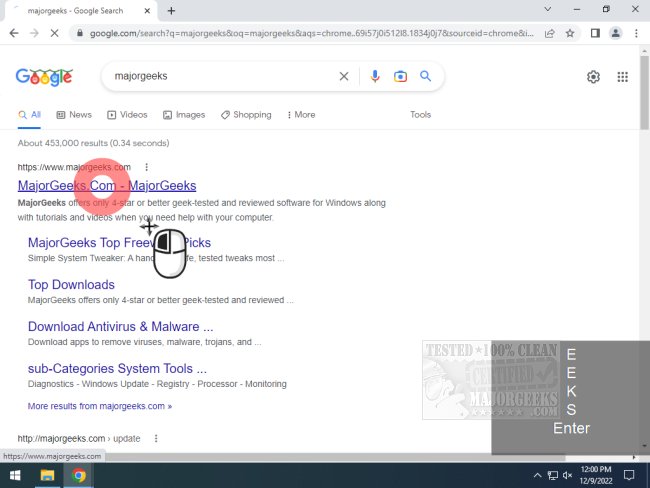The width and height of the screenshot is (650, 488).
Task: Open the Windows notification center
Action: coord(629,475)
